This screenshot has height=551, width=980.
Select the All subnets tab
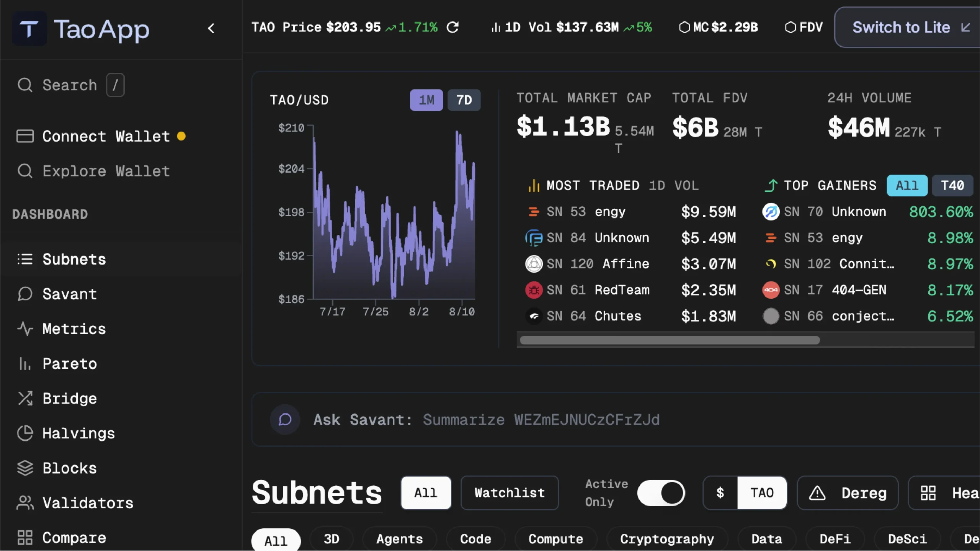pyautogui.click(x=426, y=493)
